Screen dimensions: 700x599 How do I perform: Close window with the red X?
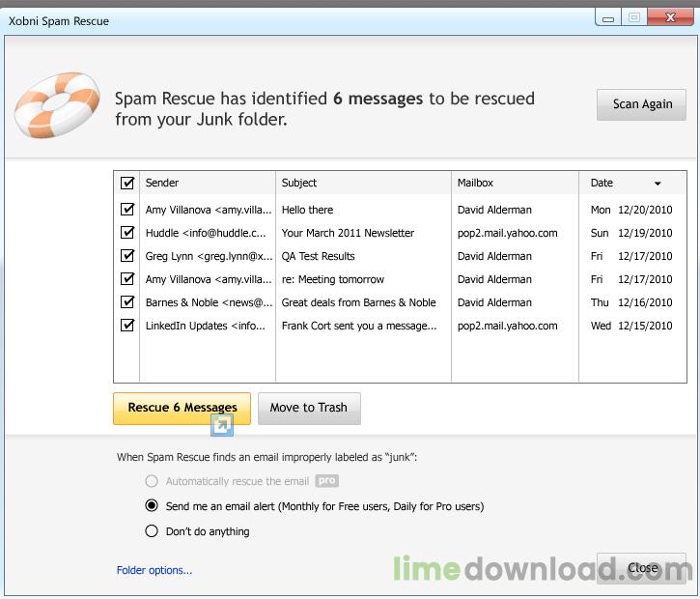670,17
